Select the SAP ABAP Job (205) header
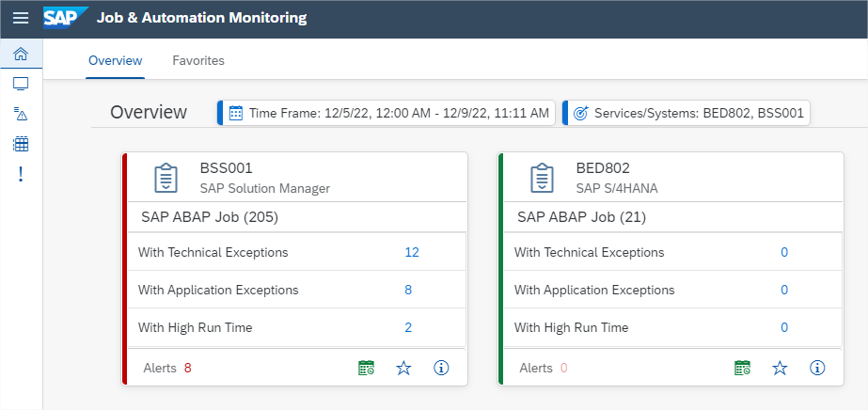Viewport: 868px width, 410px height. click(x=210, y=217)
